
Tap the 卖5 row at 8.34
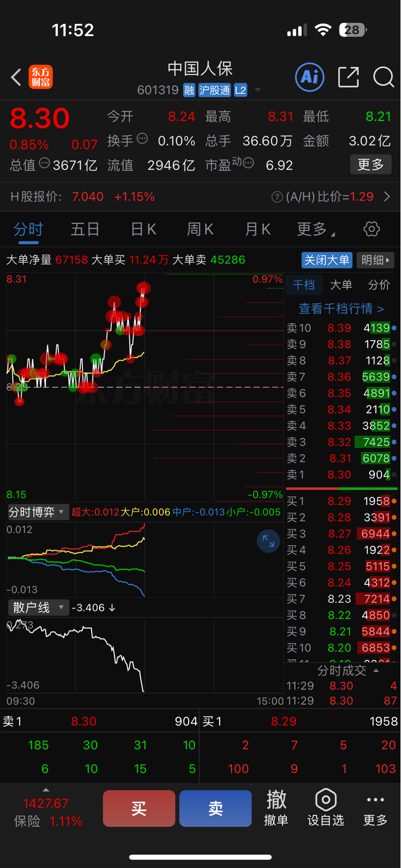342,409
